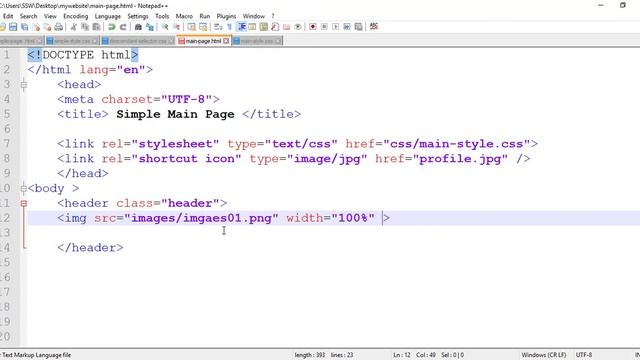Start macro recording with red icon
This screenshot has width=640, height=360.
tap(313, 27)
